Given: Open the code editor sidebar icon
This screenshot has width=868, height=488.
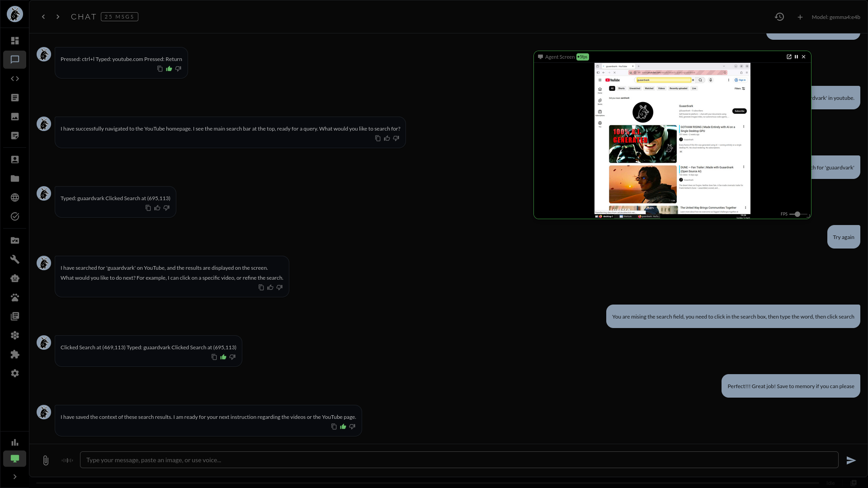Looking at the screenshot, I should point(15,79).
